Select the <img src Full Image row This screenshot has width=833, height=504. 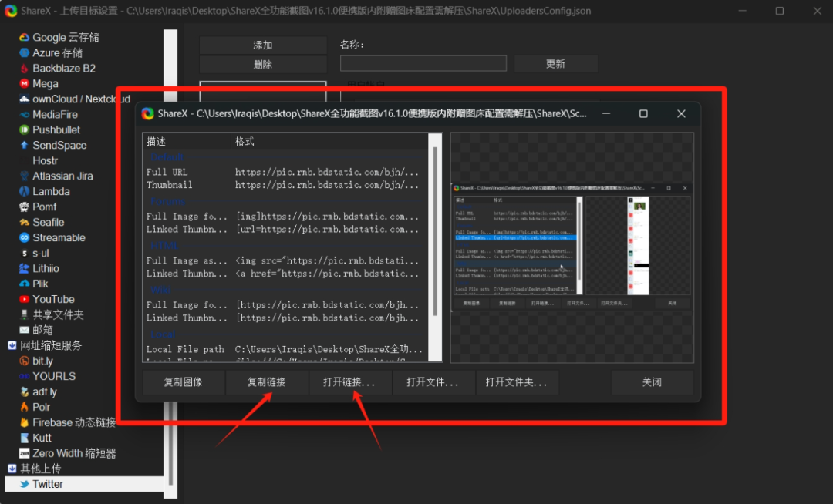285,260
